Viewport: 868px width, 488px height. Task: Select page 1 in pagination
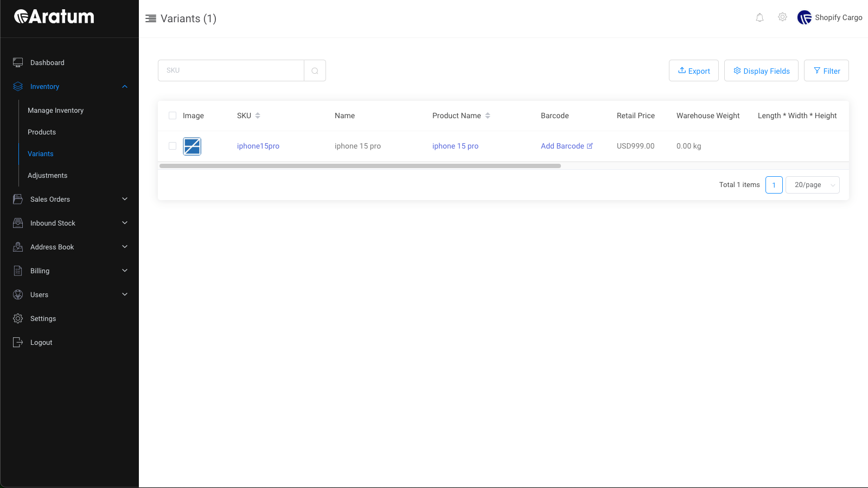774,185
